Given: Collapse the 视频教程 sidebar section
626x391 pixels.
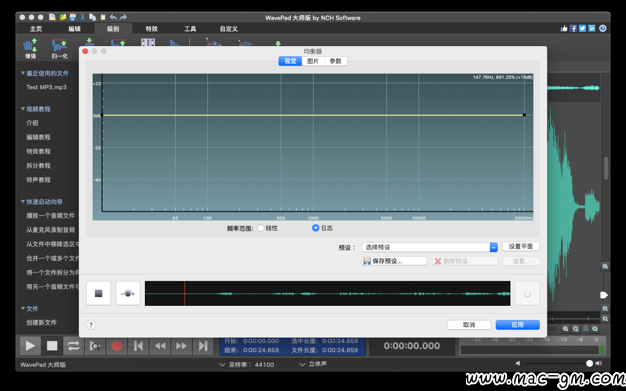Looking at the screenshot, I should [23, 109].
